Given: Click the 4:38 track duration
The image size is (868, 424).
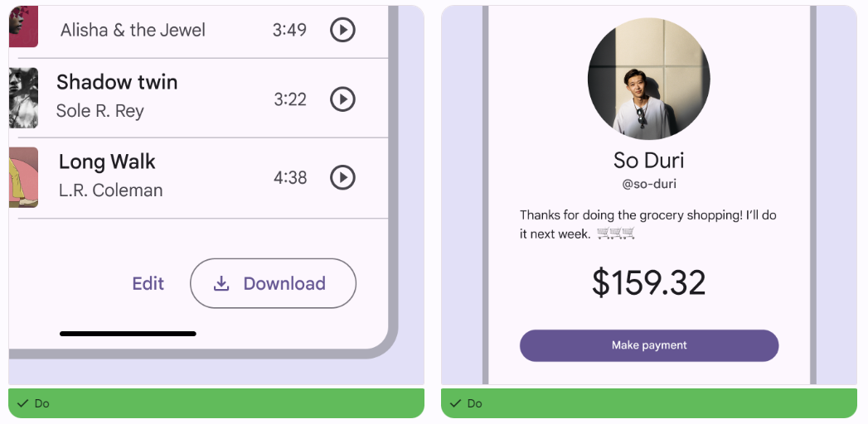Looking at the screenshot, I should [290, 177].
